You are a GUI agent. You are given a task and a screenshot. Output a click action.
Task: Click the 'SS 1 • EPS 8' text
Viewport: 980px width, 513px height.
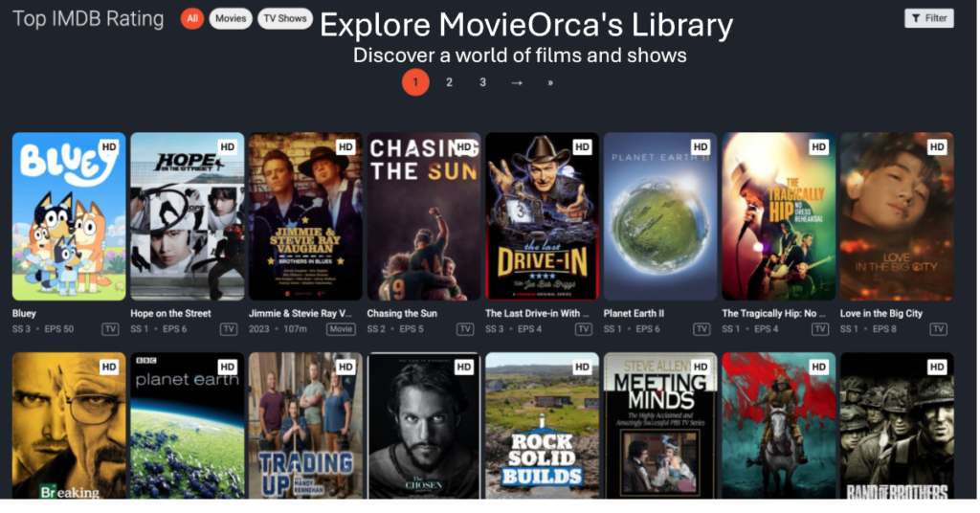pos(868,328)
